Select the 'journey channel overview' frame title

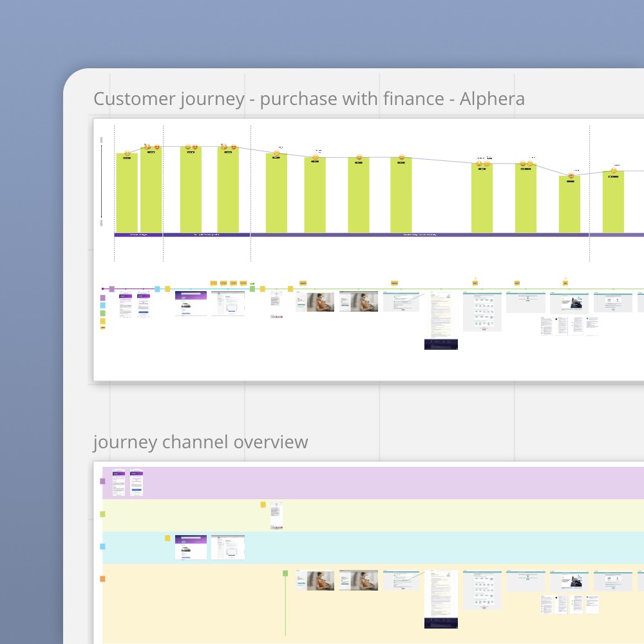tap(200, 442)
